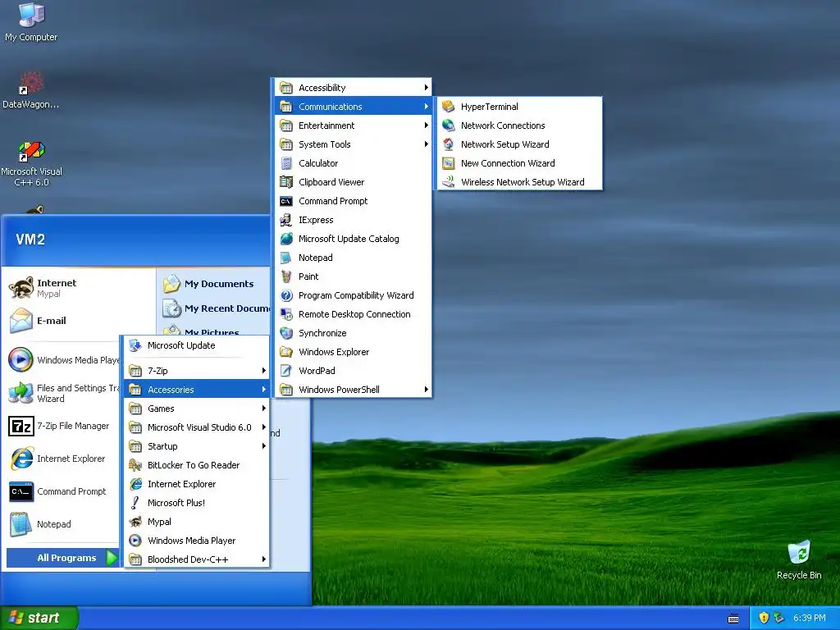Launch Clipboard Viewer icon
Screen dimensions: 840x630
[x=286, y=182]
